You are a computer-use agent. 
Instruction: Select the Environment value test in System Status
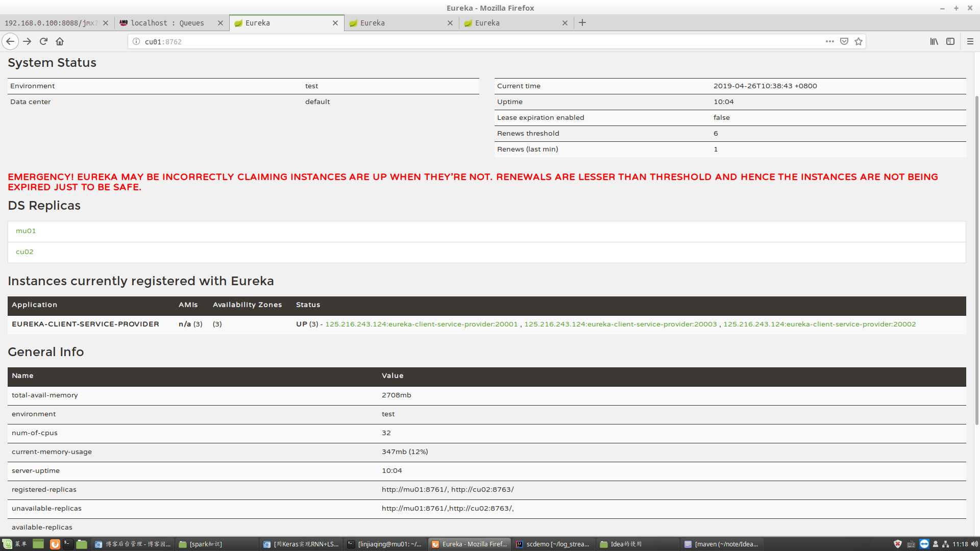tap(311, 86)
